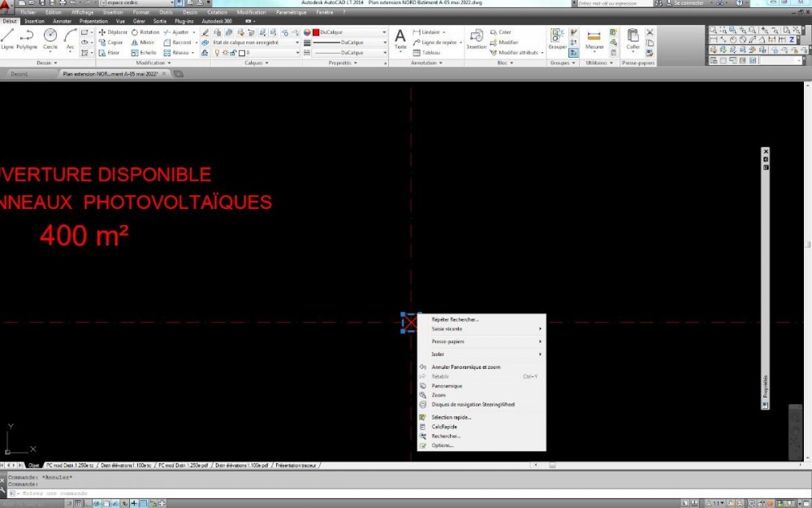812x508 pixels.
Task: Choose 'Options...' in context menu
Action: [481, 445]
